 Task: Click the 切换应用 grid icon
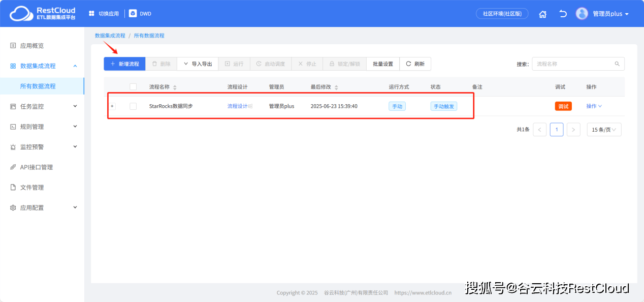pos(91,14)
